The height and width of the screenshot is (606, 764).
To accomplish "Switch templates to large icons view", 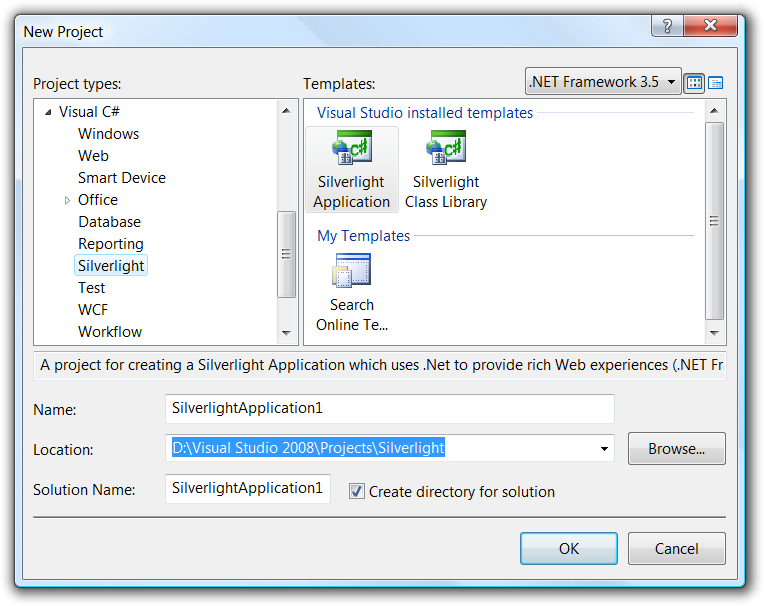I will [694, 83].
